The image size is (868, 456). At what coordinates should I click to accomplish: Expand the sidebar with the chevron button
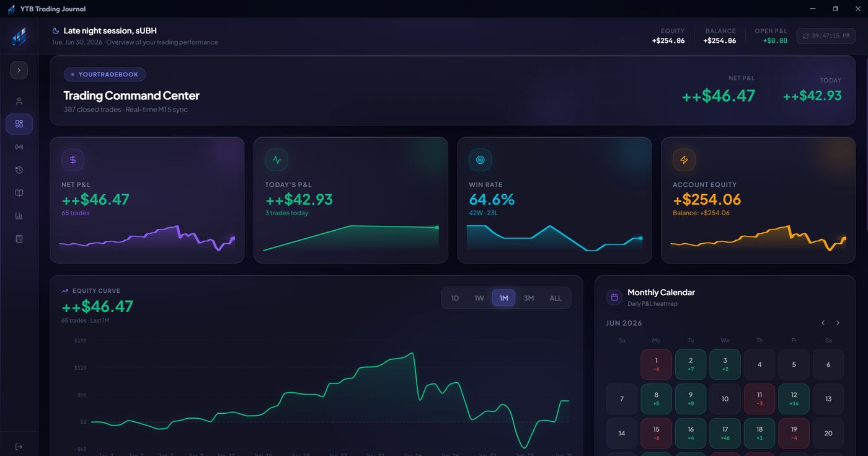point(19,70)
